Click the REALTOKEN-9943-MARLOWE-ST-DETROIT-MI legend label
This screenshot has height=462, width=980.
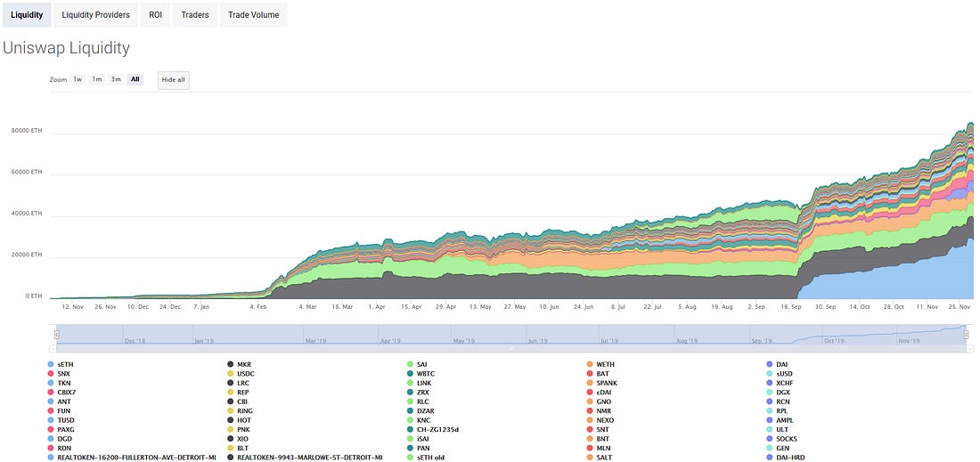click(310, 458)
